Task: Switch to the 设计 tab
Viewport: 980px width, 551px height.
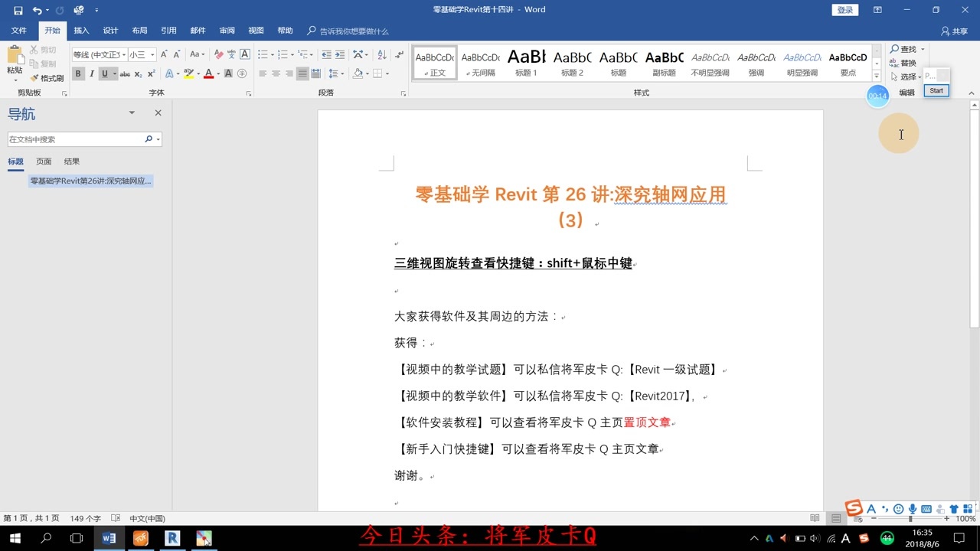Action: tap(110, 31)
